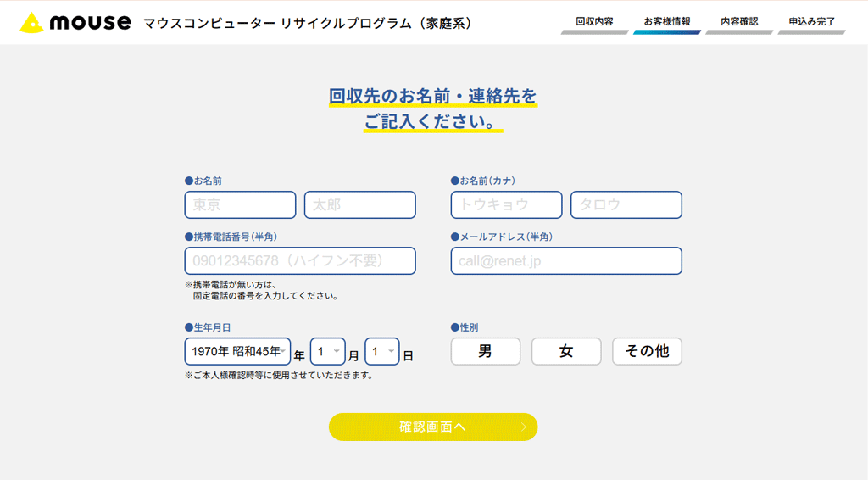Click the リサイクルプログラム header title
Image resolution: width=868 pixels, height=480 pixels.
308,23
